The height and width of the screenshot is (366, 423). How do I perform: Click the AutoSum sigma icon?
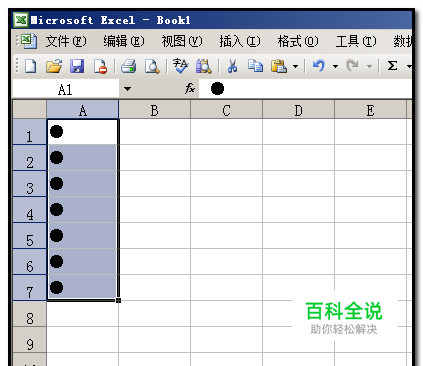[392, 66]
